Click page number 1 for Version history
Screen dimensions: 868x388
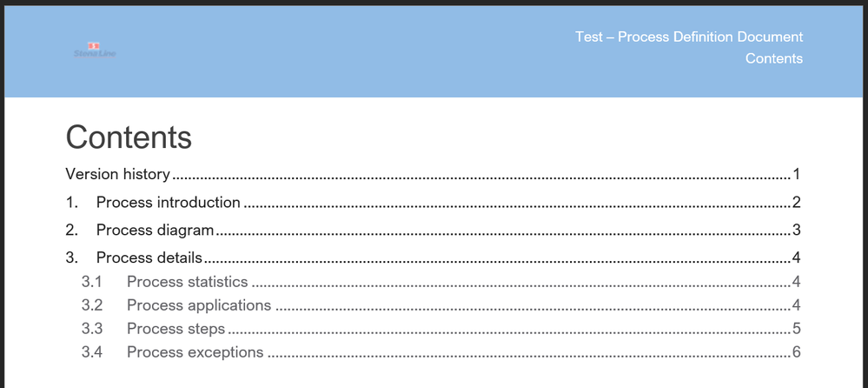[x=797, y=174]
